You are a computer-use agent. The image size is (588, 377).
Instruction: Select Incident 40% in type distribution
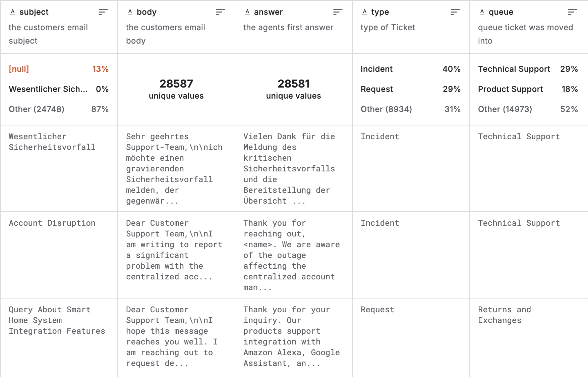coord(410,69)
